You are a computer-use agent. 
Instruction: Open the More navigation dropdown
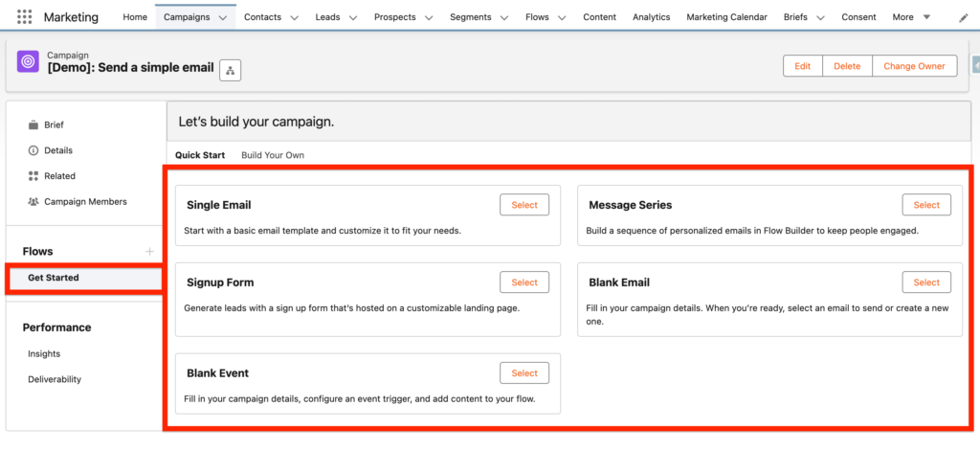(913, 17)
